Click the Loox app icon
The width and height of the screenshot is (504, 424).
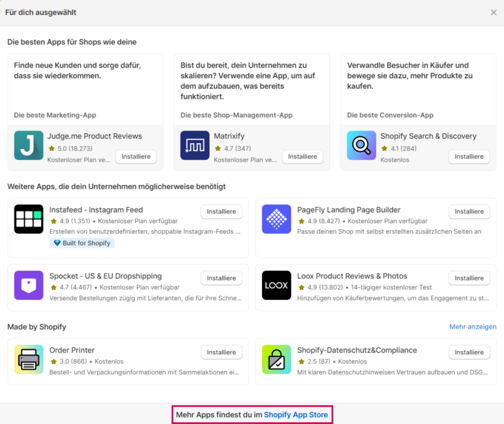pyautogui.click(x=276, y=286)
